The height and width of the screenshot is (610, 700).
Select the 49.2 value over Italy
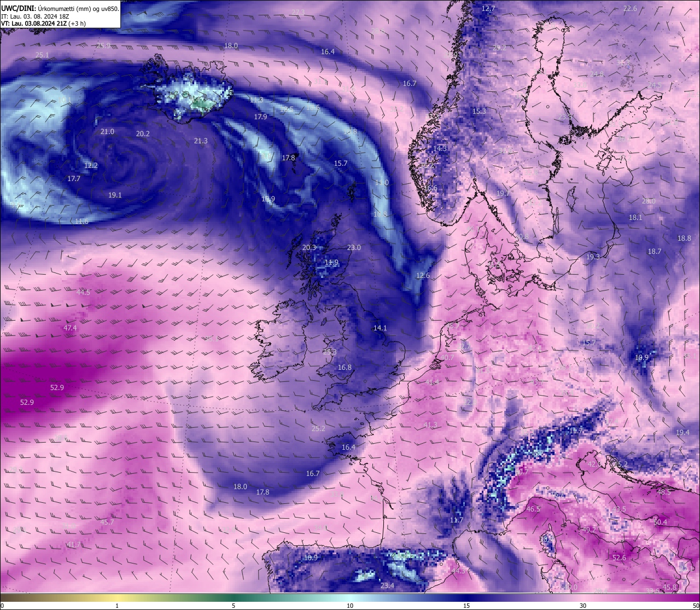[589, 530]
